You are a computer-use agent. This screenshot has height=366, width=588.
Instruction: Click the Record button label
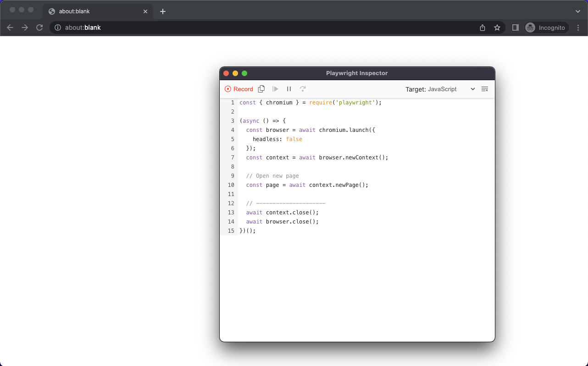pos(243,89)
